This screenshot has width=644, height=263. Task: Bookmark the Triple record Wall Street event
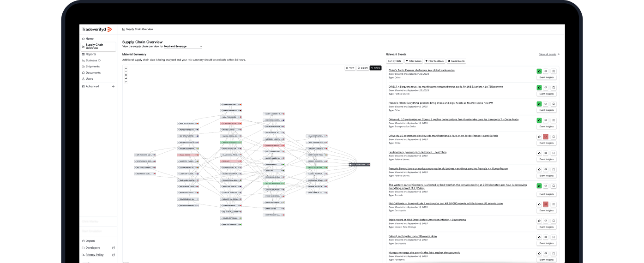554,221
